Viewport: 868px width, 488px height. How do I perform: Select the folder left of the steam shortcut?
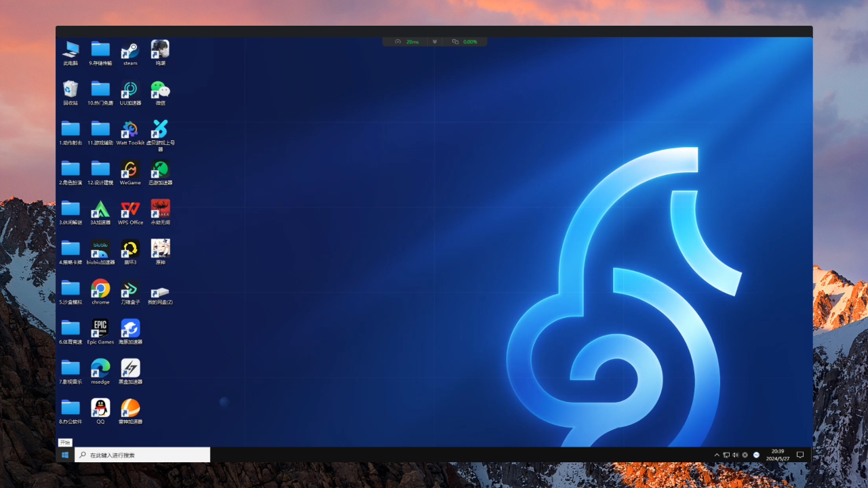pyautogui.click(x=100, y=53)
